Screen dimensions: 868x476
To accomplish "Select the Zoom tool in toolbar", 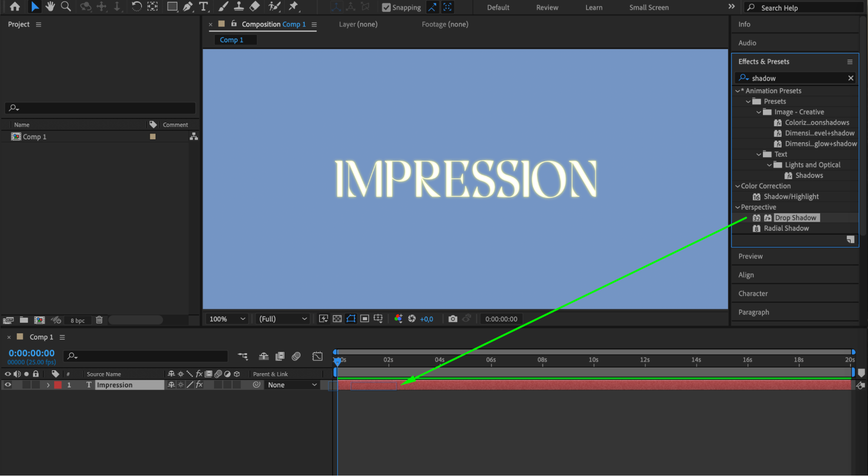I will [x=66, y=6].
